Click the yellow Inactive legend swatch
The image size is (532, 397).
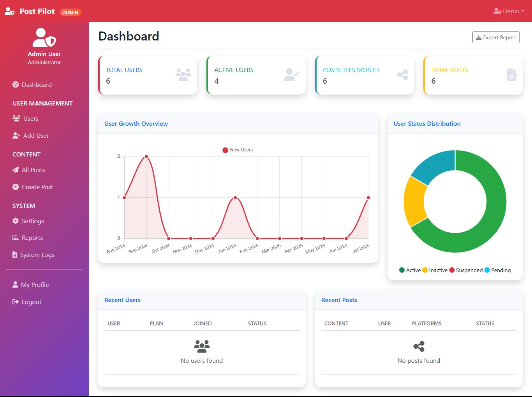point(425,270)
